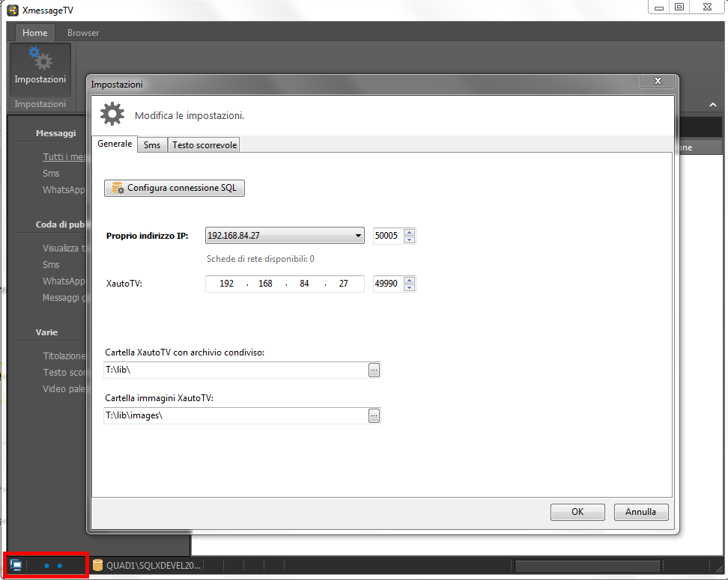Select WhatsApp under Coda di pubblicazione
The image size is (728, 580).
[x=64, y=281]
